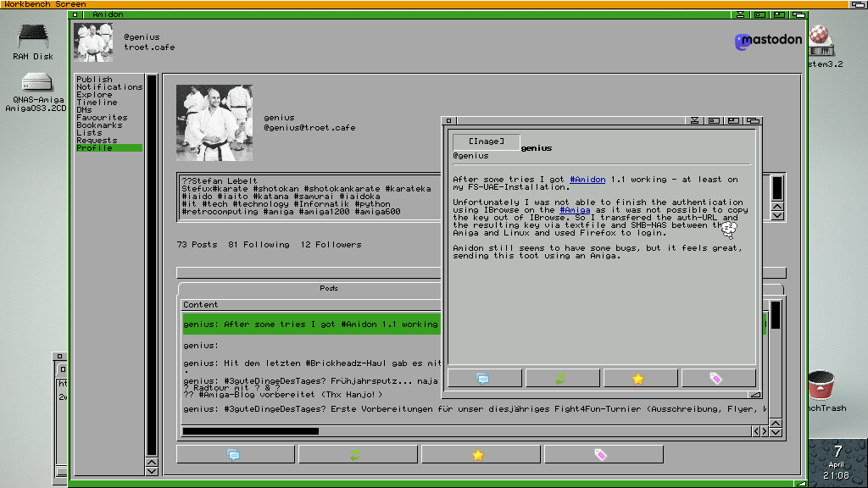Viewport: 868px width, 488px height.
Task: Click the sidebar vertical scrollbar bar
Action: coord(152,265)
